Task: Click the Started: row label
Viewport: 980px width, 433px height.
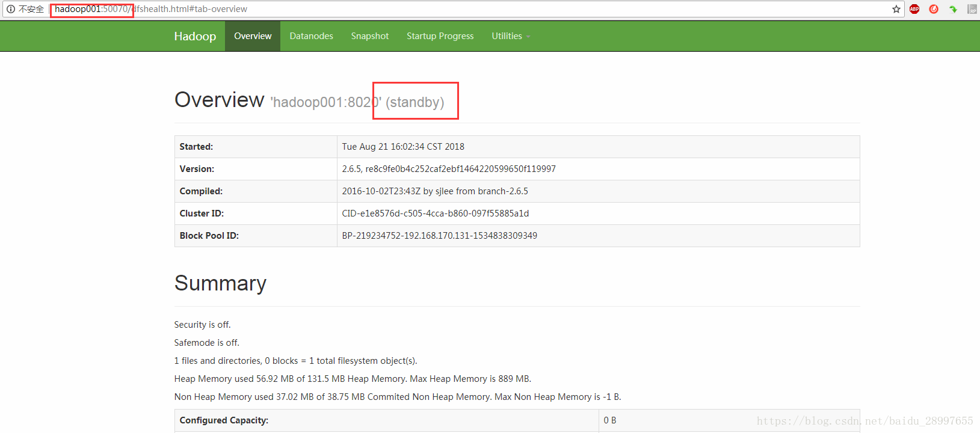Action: tap(196, 147)
